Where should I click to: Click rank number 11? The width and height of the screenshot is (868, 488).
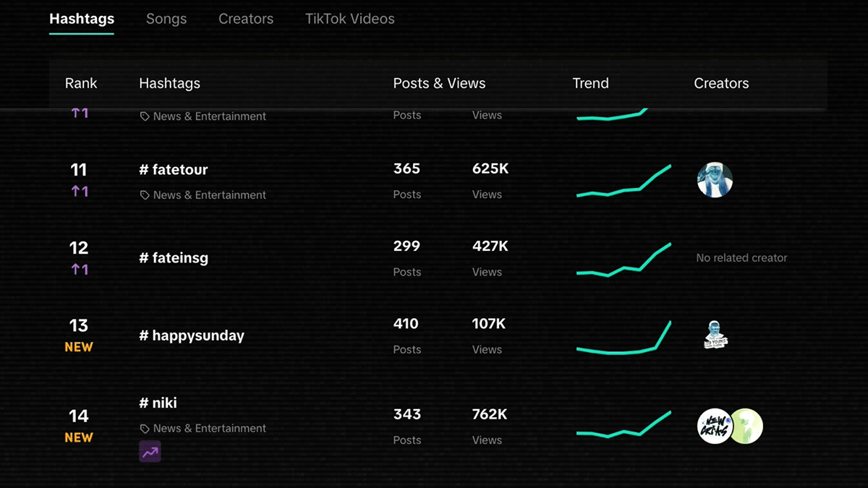[79, 170]
